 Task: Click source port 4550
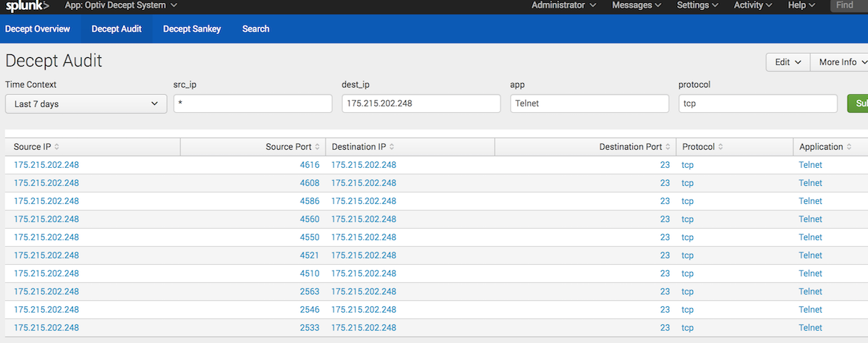(310, 237)
